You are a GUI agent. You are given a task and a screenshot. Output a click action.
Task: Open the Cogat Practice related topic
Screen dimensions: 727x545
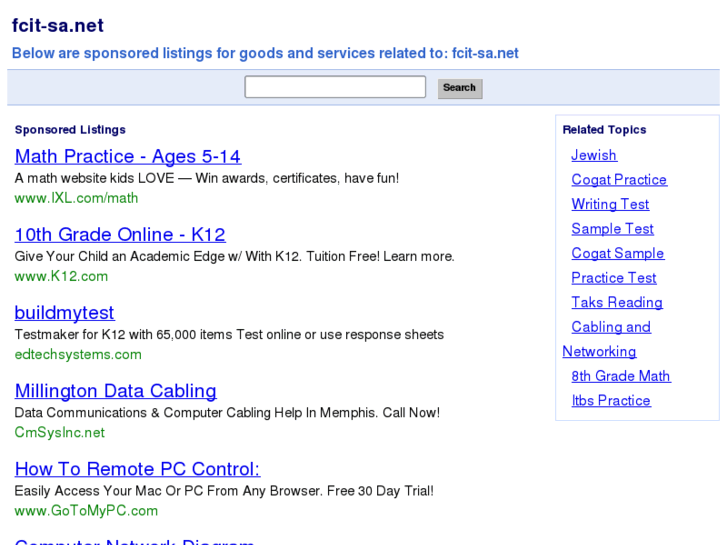619,180
